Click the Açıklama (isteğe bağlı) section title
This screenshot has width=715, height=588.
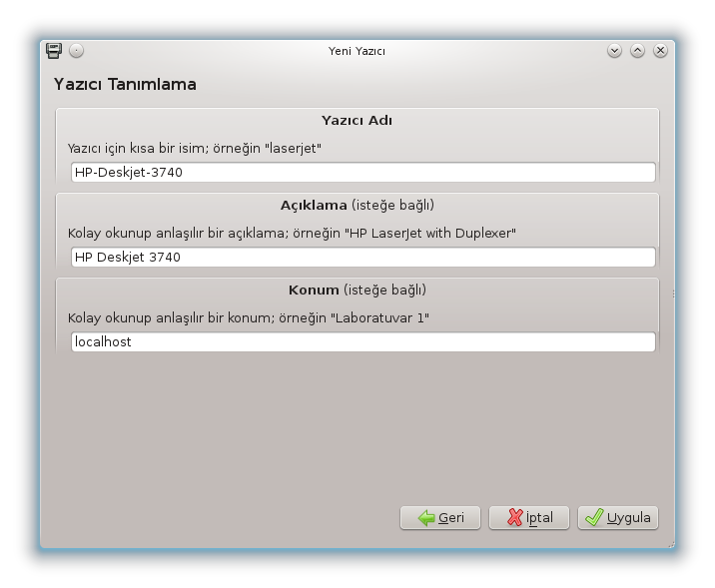(357, 205)
